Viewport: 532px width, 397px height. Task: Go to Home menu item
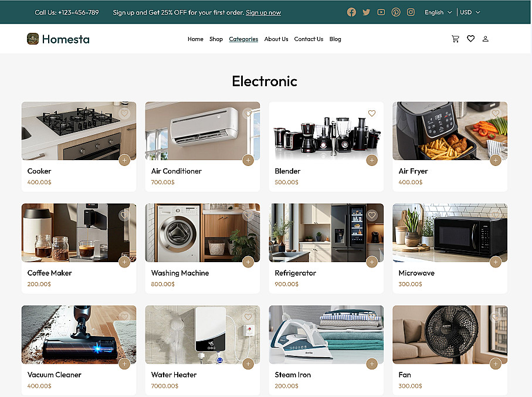coord(195,39)
